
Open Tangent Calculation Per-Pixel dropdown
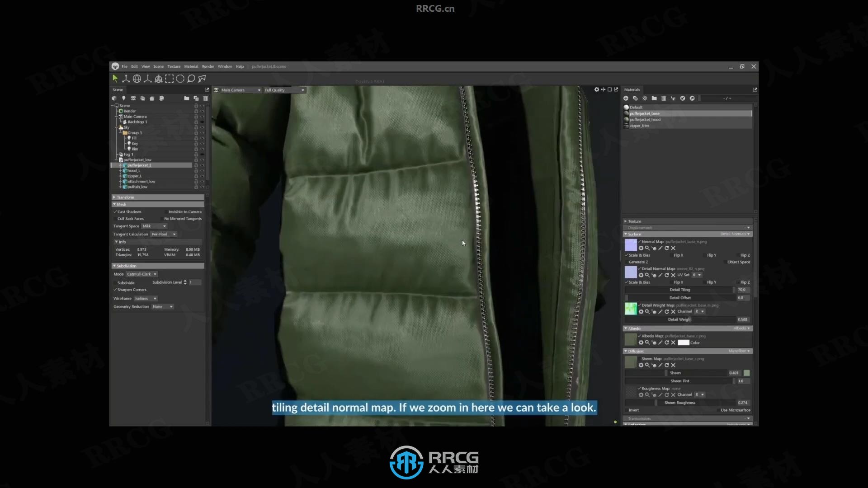point(164,234)
